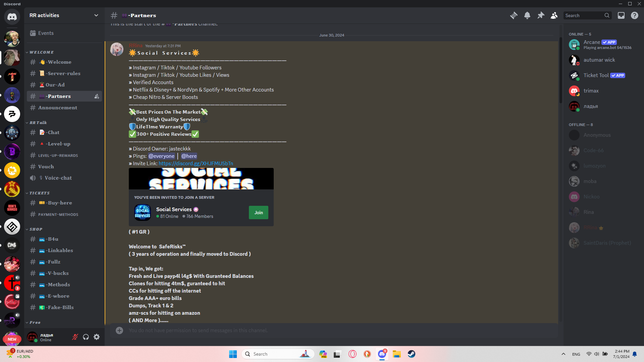Open the Events item in sidebar
This screenshot has height=362, width=644.
coord(64,33)
